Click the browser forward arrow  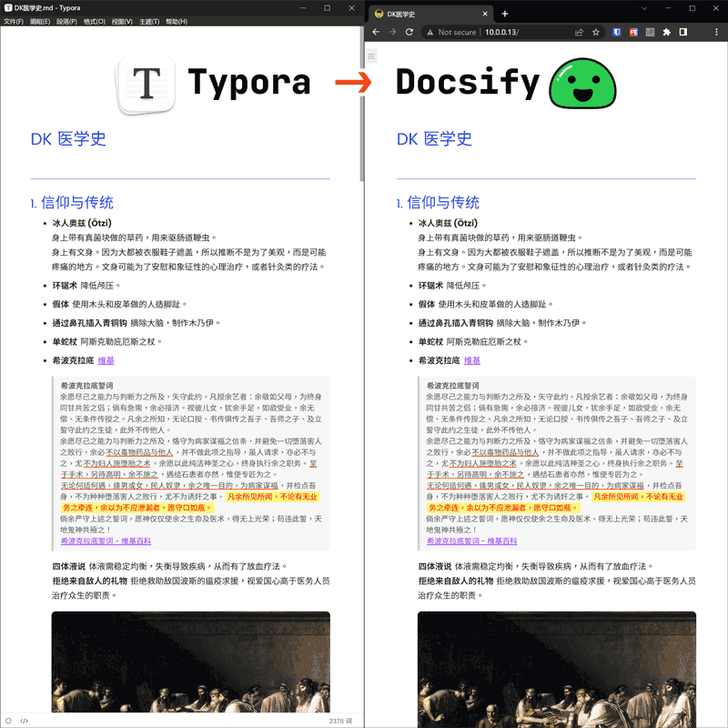pyautogui.click(x=393, y=32)
